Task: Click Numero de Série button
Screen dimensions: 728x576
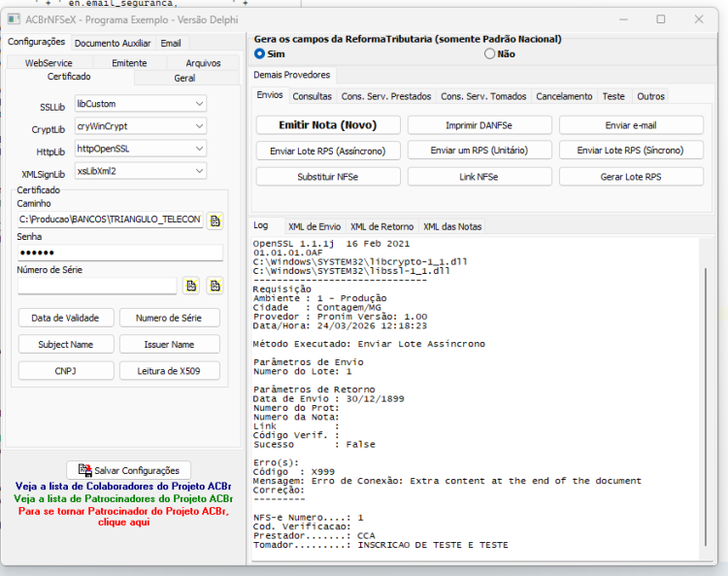Action: [169, 319]
